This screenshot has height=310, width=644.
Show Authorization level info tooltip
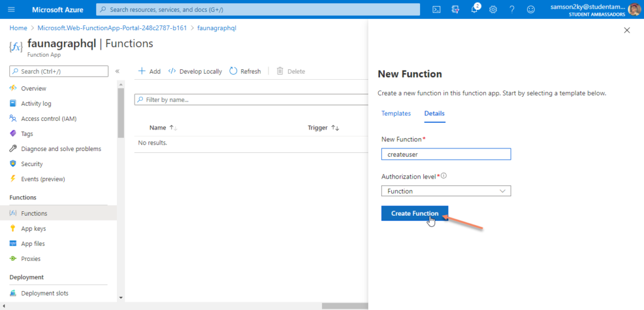tap(443, 176)
